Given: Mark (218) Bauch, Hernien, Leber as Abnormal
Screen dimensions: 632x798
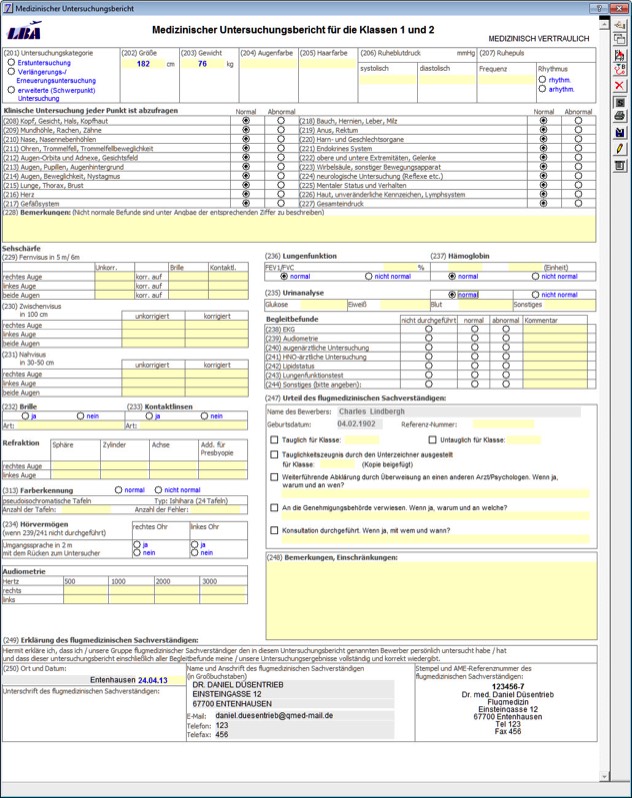Looking at the screenshot, I should click(578, 121).
